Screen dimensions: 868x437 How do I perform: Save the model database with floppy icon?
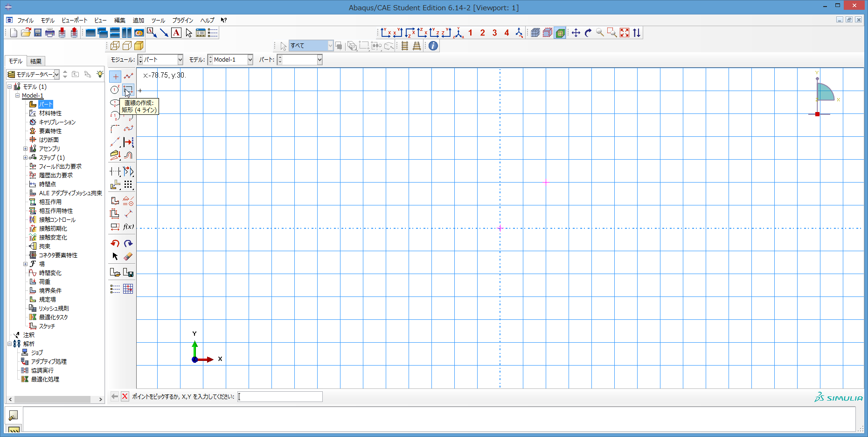tap(38, 33)
